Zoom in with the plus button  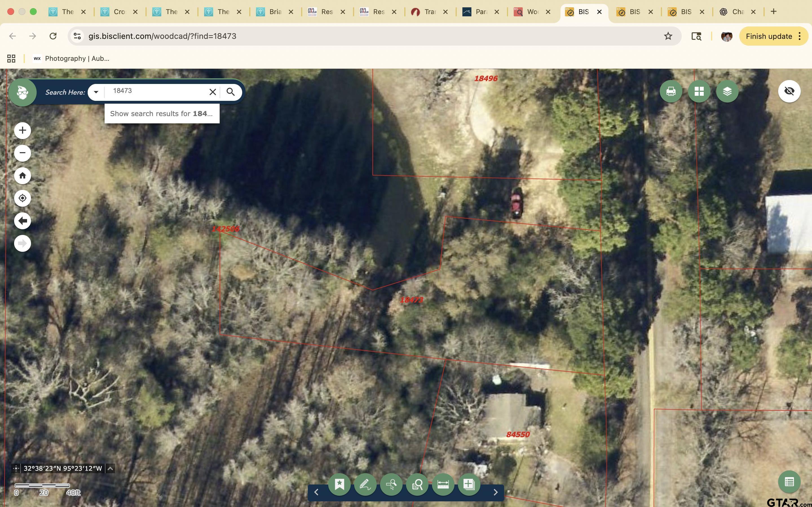click(23, 130)
